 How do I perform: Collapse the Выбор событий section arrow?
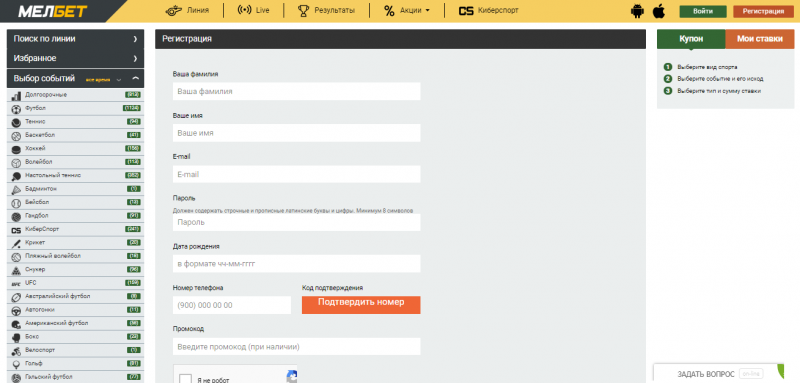[135, 79]
